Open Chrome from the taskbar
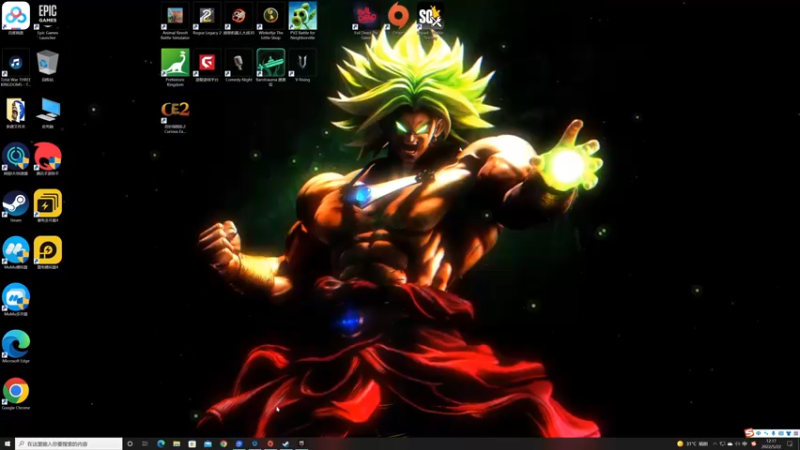 tap(223, 444)
